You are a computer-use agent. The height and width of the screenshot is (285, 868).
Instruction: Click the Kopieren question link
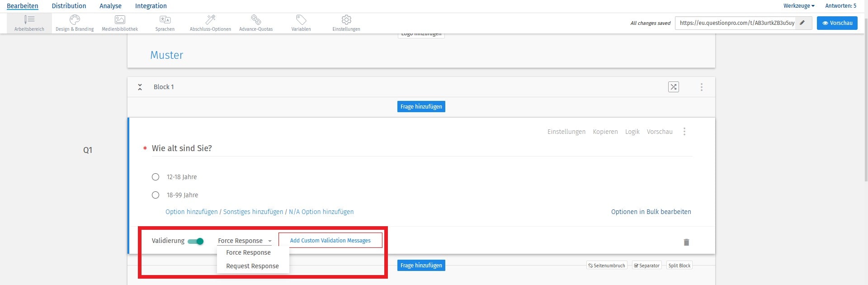click(x=605, y=132)
